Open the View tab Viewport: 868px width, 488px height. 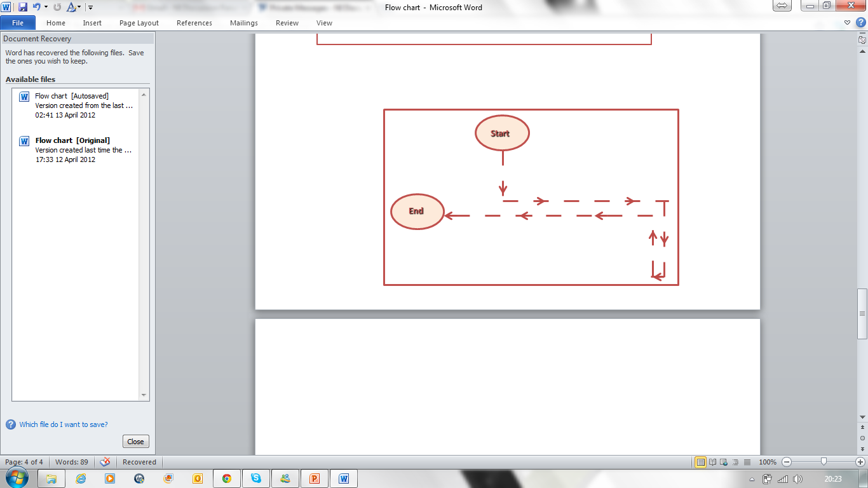coord(324,23)
